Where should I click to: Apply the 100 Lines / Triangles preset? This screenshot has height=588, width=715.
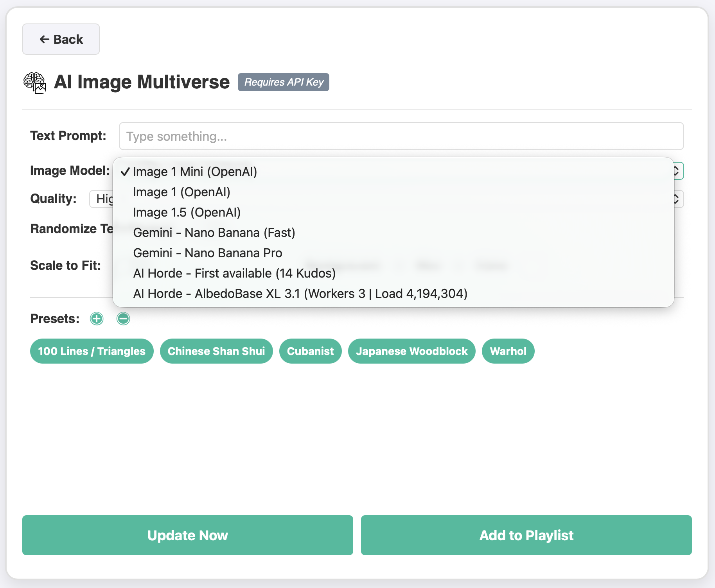pos(92,351)
